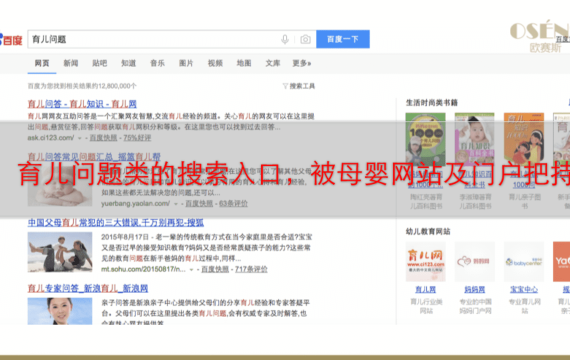Viewport: 570px width, 360px height.
Task: Open 百度快照 for yuerbang.yaolan.com result
Action: [199, 204]
